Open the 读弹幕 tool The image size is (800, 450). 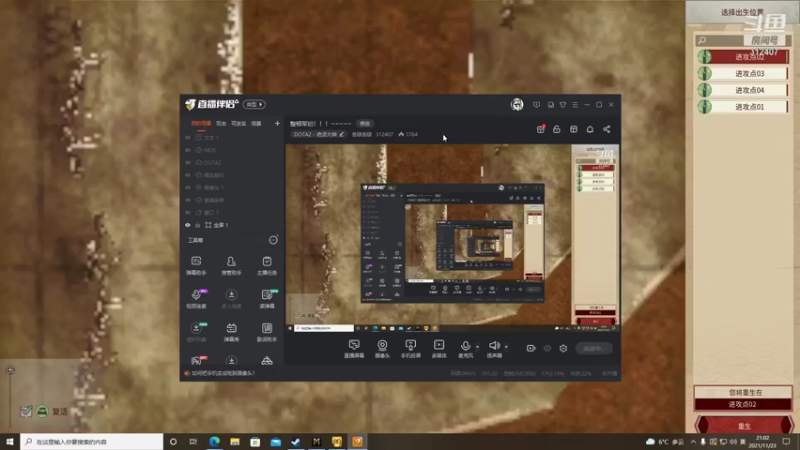coord(266,299)
